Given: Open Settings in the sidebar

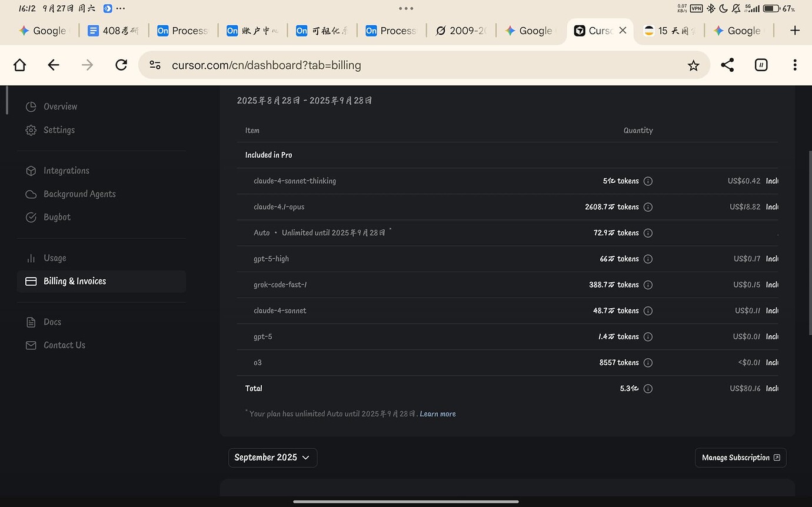Looking at the screenshot, I should coord(101,130).
